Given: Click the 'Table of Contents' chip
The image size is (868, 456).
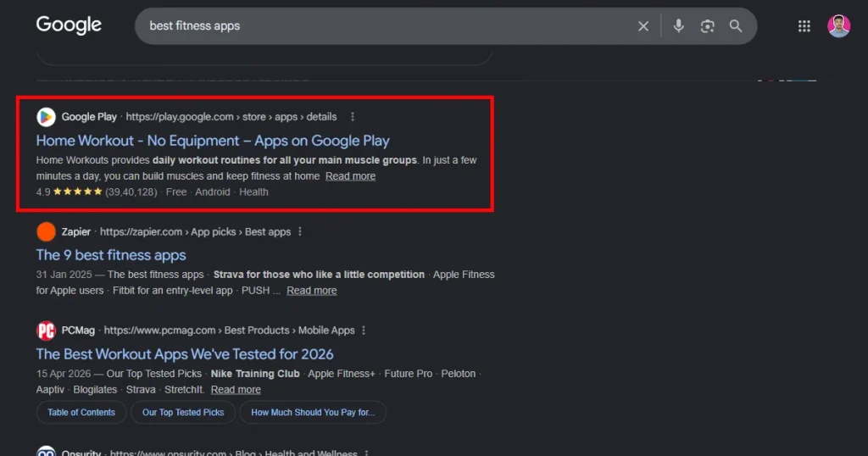Looking at the screenshot, I should point(81,412).
